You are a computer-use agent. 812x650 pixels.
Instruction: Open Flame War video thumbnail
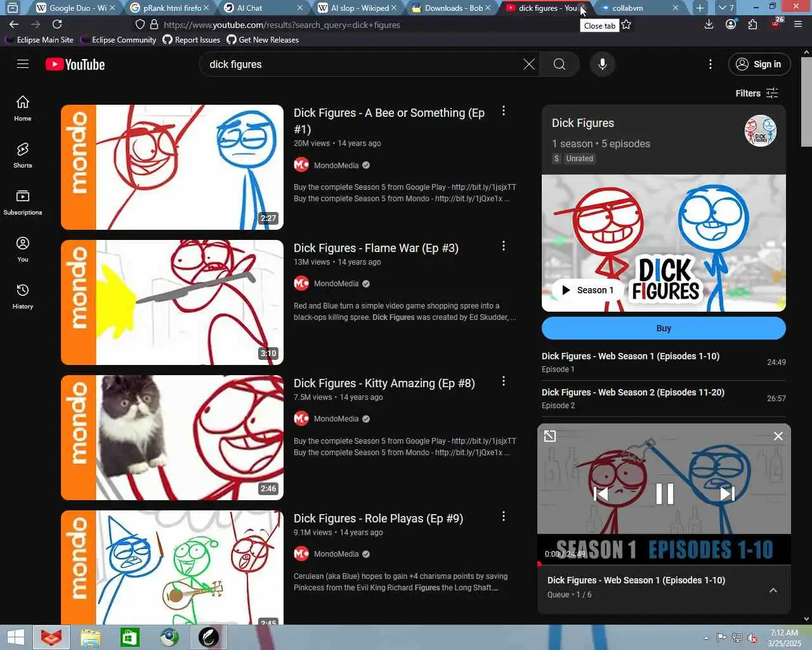click(x=172, y=302)
